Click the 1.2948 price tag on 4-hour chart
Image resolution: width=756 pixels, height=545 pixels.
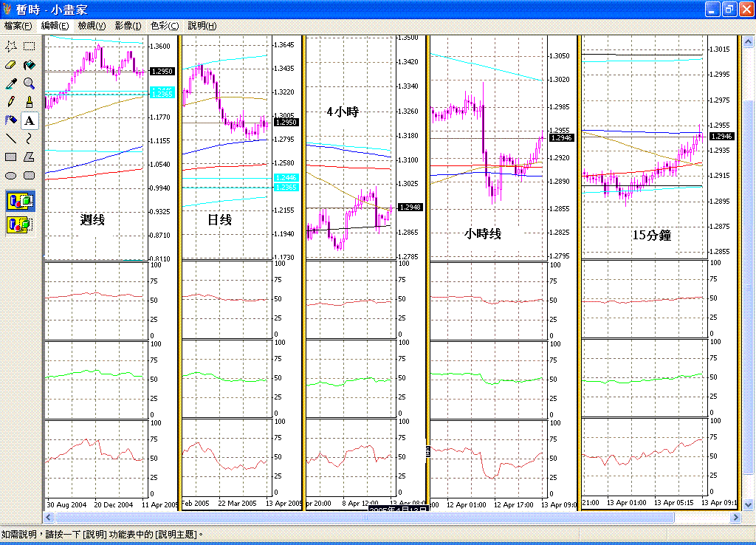tap(410, 208)
